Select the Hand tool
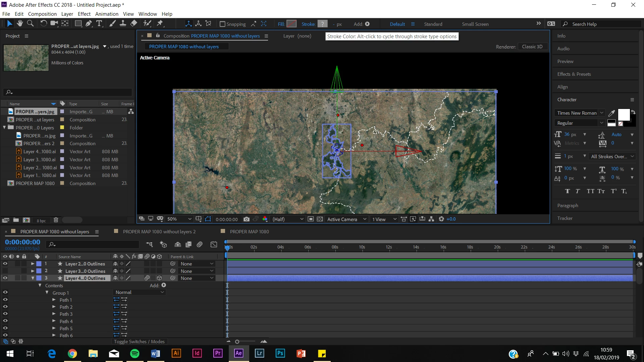The image size is (644, 362). pos(20,23)
